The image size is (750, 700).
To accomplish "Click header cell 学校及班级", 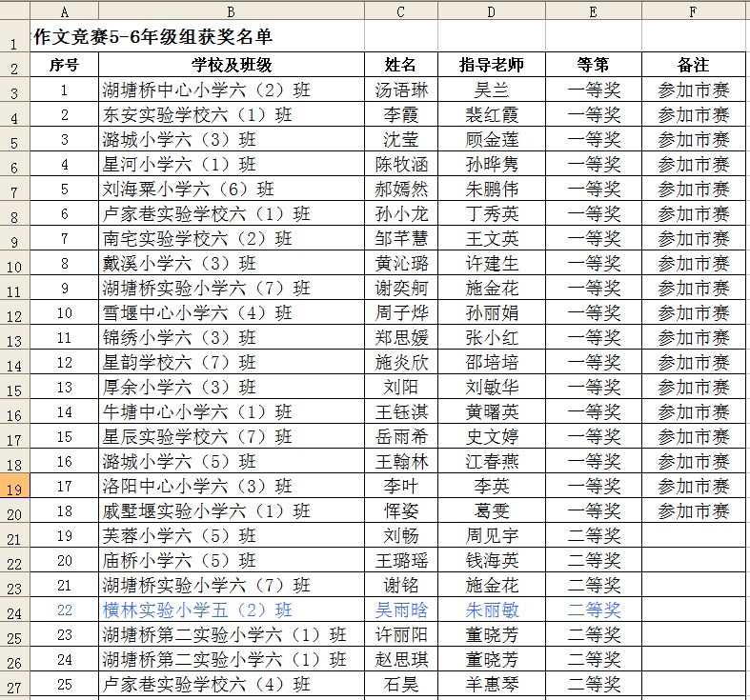I will [x=232, y=65].
